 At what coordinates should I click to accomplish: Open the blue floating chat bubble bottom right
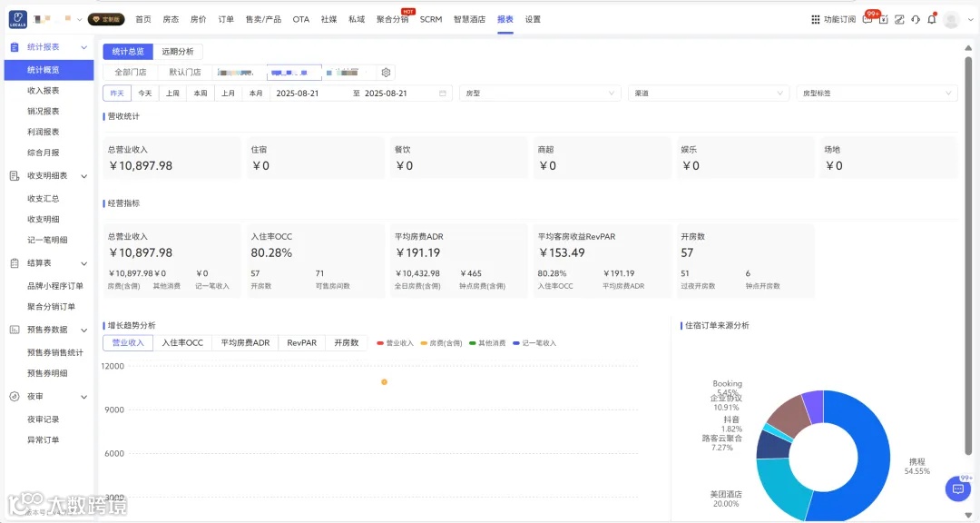pos(957,488)
